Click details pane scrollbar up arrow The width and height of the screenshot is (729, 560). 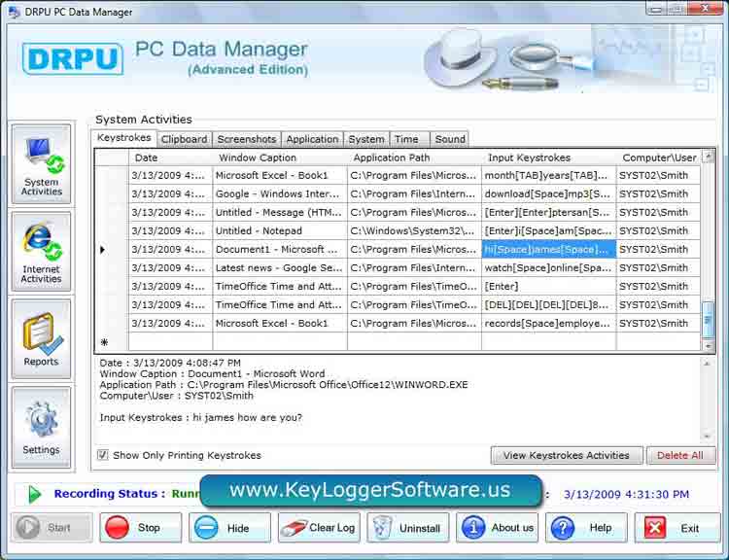click(708, 363)
